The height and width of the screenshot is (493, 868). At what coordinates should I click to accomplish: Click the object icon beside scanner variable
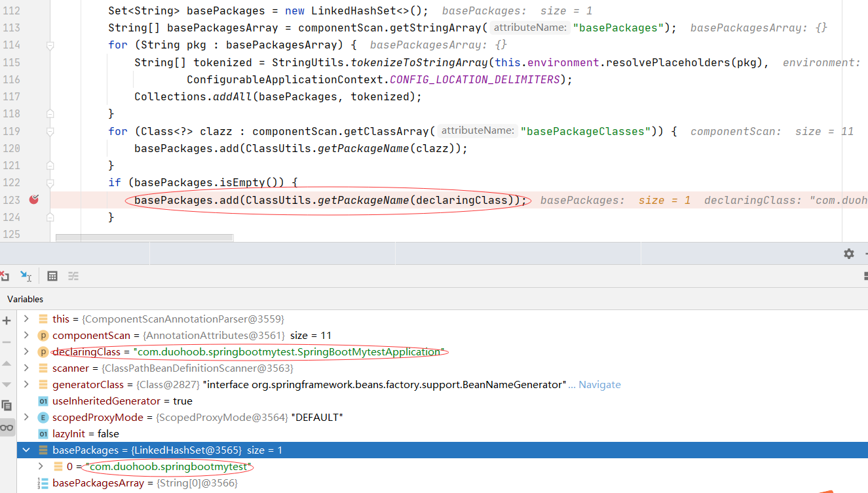pos(43,368)
